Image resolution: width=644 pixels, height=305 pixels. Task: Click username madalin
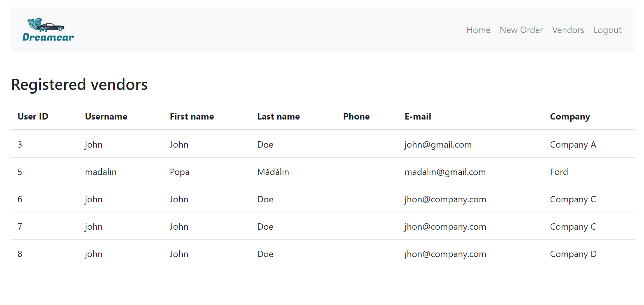point(101,172)
